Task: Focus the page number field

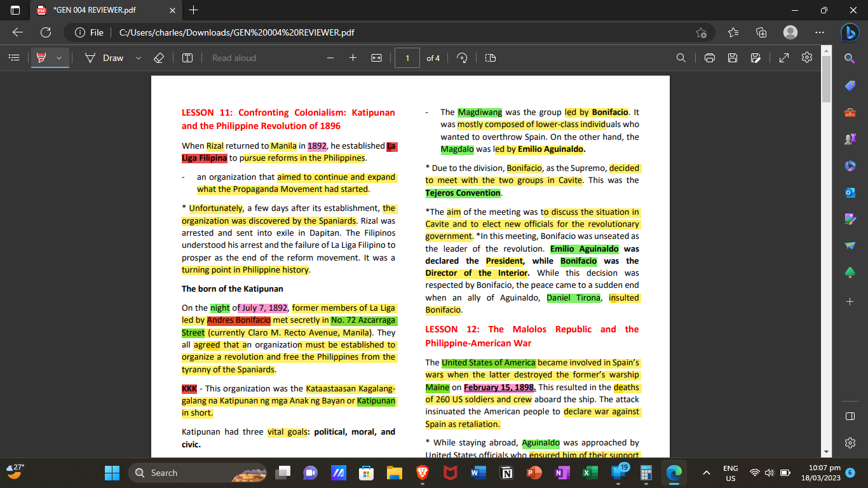Action: (x=407, y=58)
